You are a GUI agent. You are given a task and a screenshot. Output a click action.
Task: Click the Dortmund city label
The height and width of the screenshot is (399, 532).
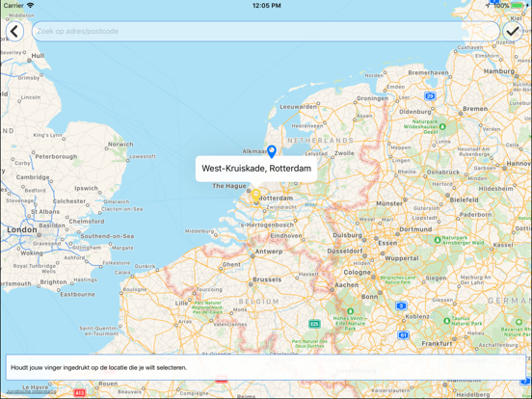coord(415,229)
